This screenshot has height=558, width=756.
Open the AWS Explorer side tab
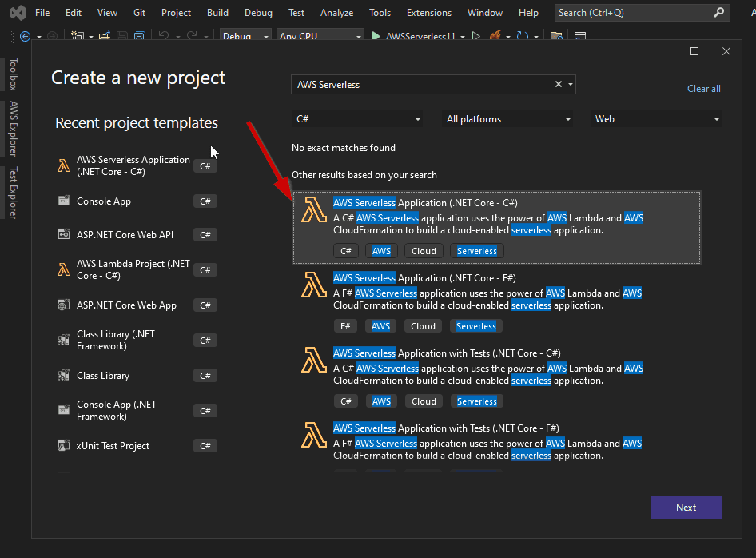[14, 128]
